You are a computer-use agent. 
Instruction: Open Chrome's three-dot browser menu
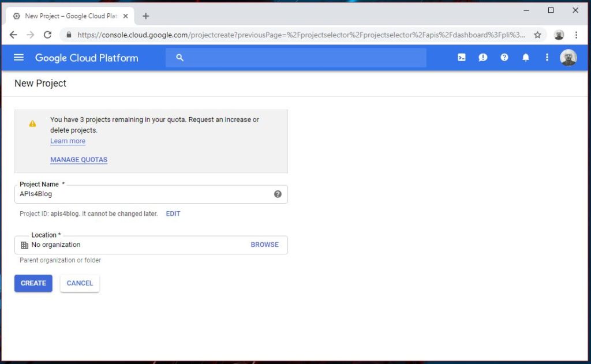tap(577, 35)
